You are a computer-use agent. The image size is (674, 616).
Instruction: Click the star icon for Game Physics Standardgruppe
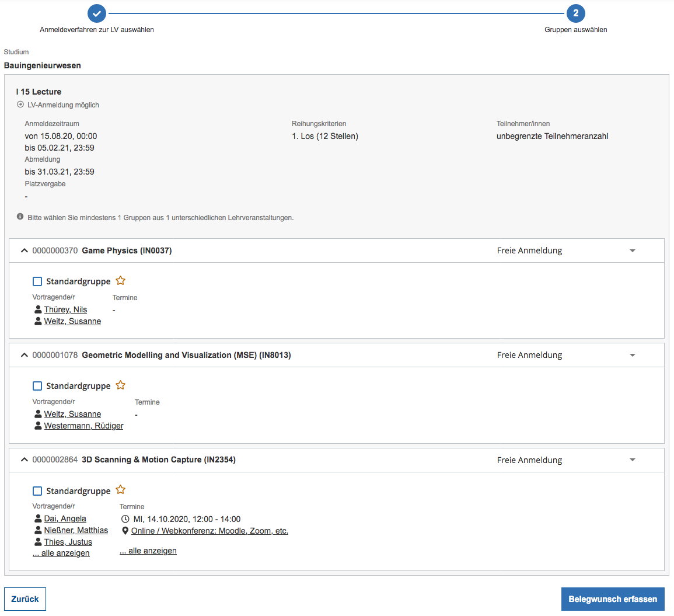[x=120, y=281]
